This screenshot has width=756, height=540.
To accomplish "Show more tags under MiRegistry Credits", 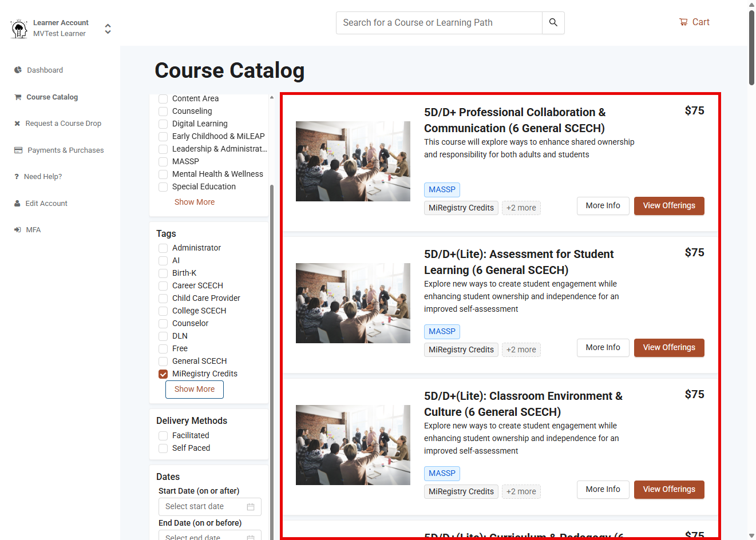I will click(195, 390).
